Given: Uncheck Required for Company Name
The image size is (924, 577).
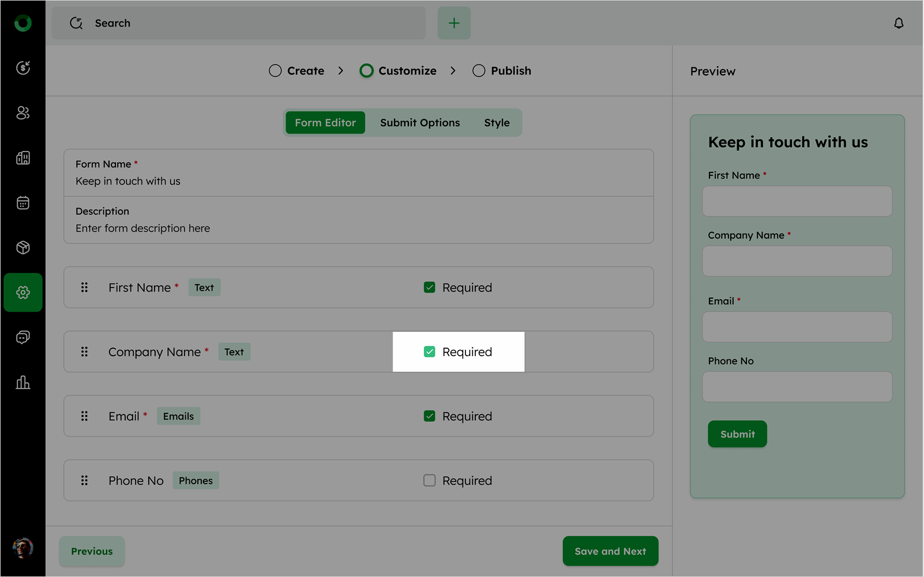Looking at the screenshot, I should pos(430,352).
